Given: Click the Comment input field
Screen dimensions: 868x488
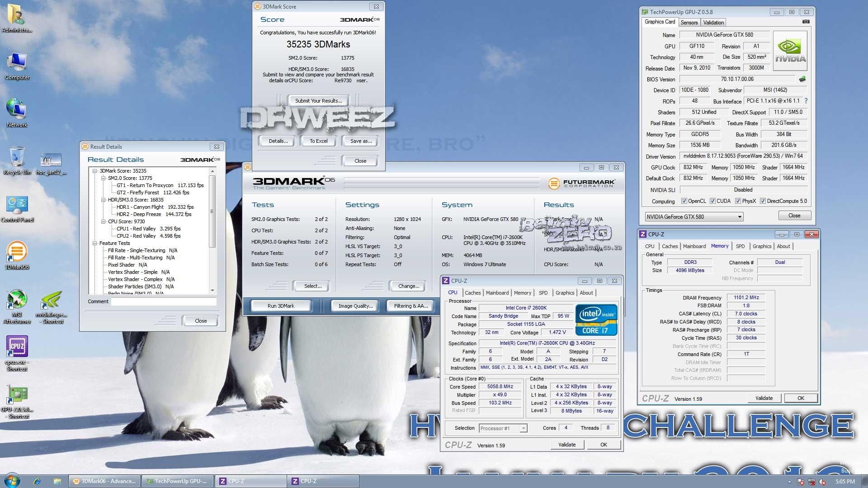Looking at the screenshot, I should pyautogui.click(x=164, y=301).
